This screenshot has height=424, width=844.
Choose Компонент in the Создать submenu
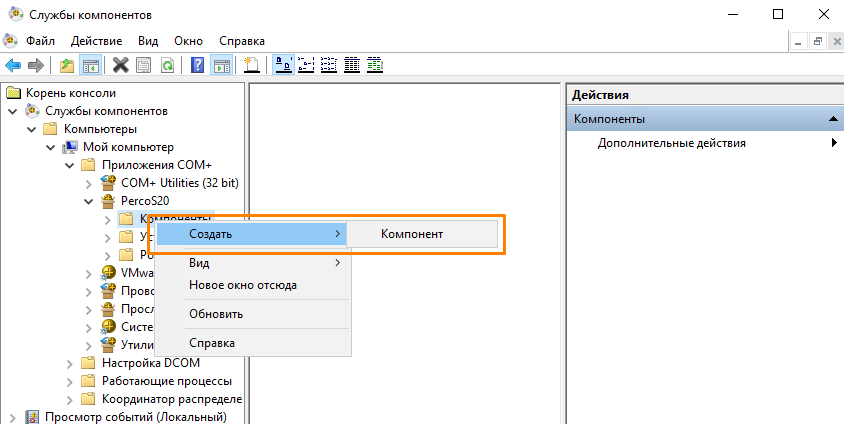click(x=412, y=234)
